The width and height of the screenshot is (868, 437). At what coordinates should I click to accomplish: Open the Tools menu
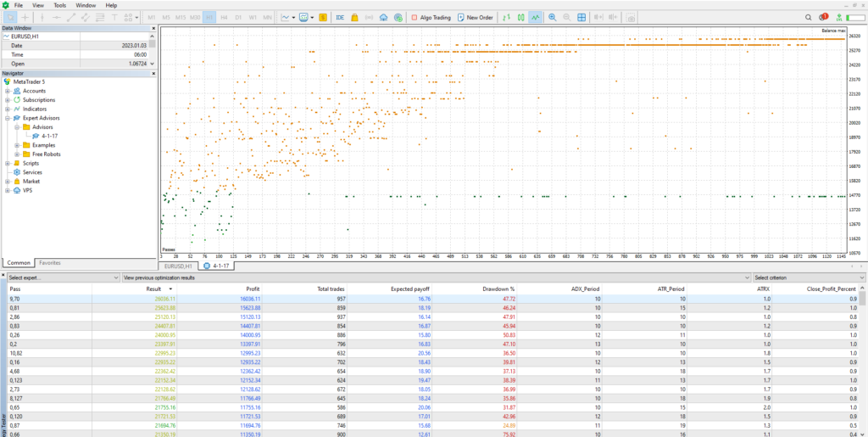[x=59, y=5]
